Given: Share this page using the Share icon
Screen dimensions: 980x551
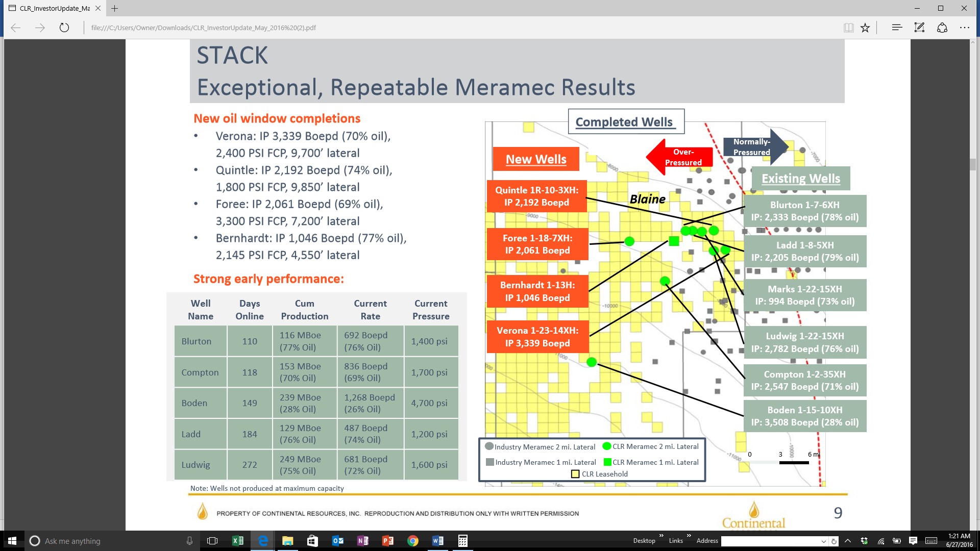Looking at the screenshot, I should click(x=942, y=28).
